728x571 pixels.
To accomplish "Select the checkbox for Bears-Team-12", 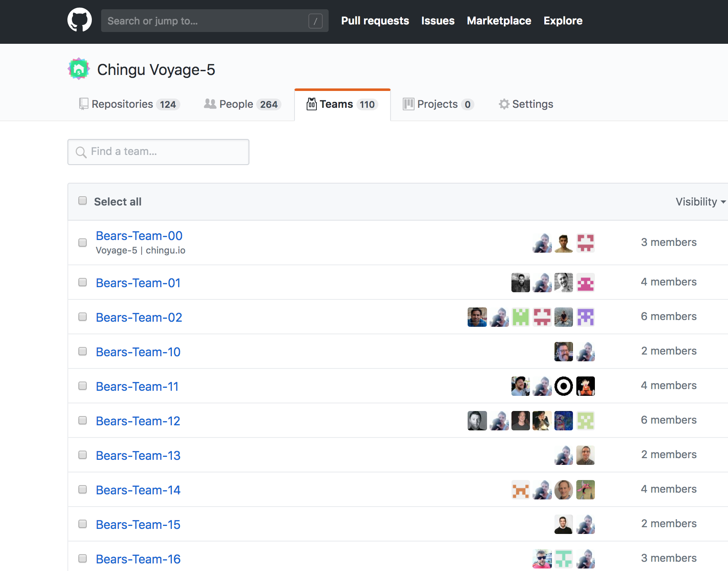I will (83, 420).
